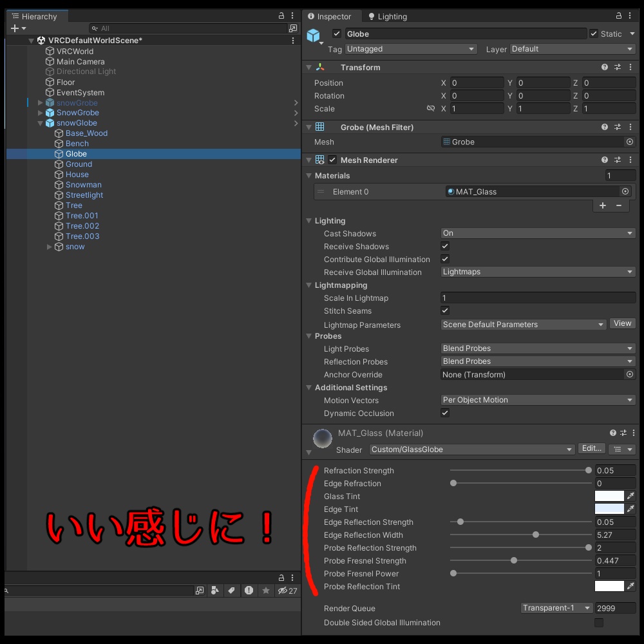Click the Hierarchy panel lock icon
This screenshot has width=644, height=644.
pos(281,15)
